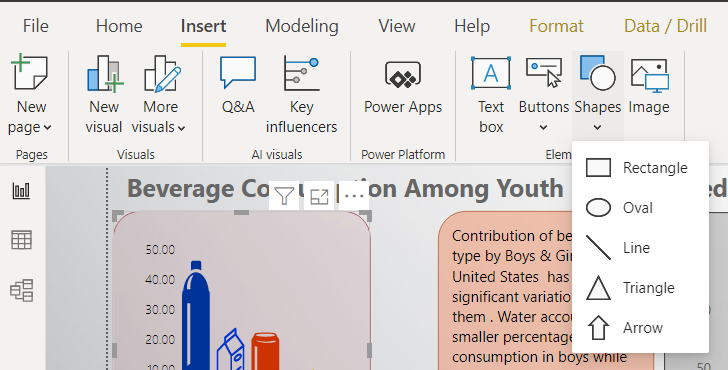Image resolution: width=728 pixels, height=370 pixels.
Task: Switch to Report view in sidebar
Action: click(x=21, y=190)
